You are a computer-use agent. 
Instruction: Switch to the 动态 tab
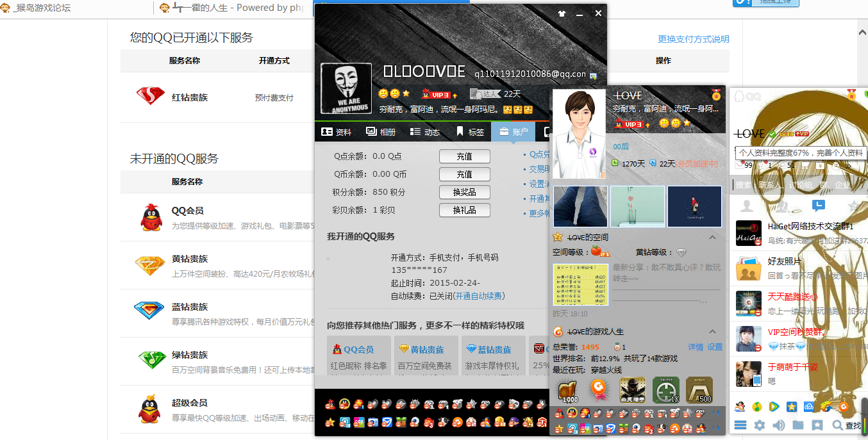pyautogui.click(x=425, y=132)
